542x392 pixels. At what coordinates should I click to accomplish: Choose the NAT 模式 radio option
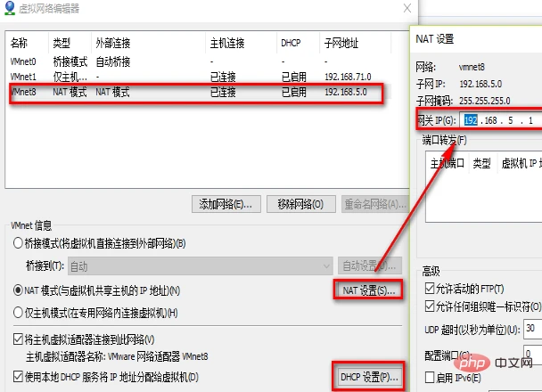18,290
